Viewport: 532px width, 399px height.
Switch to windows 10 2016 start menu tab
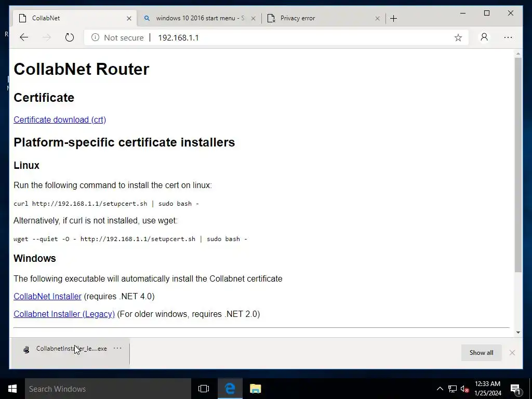point(199,18)
